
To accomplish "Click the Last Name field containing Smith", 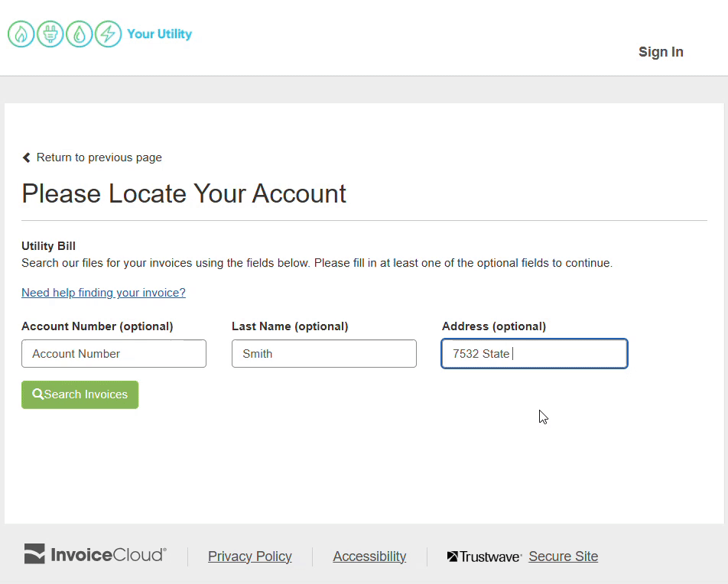I will [x=324, y=354].
